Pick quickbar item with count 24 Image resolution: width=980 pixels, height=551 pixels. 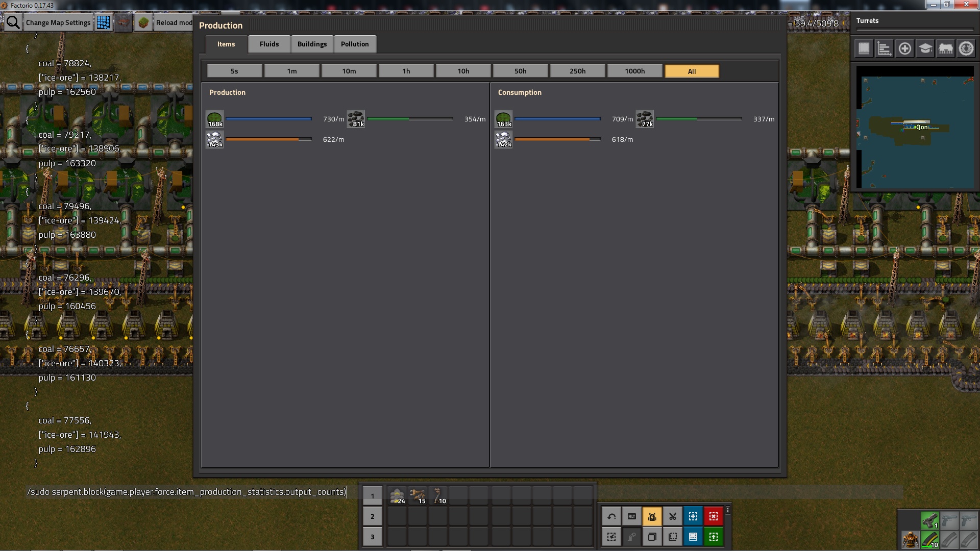click(x=397, y=496)
